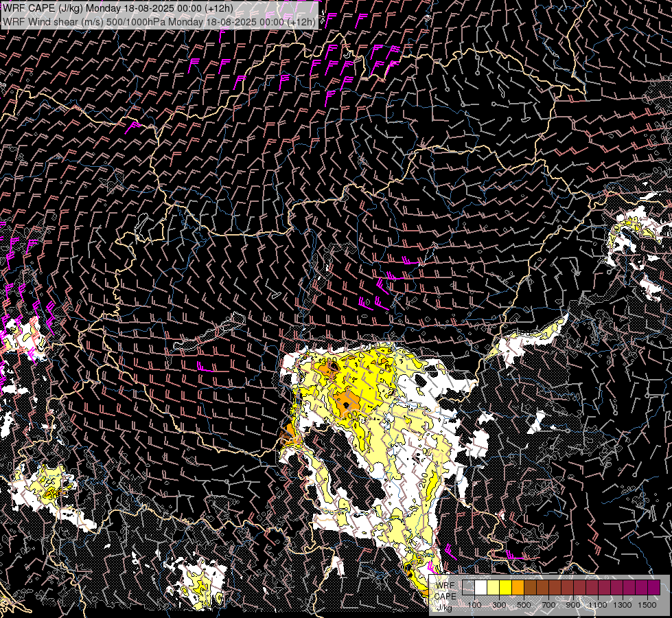Click the WRF word in the legend
This screenshot has height=618, width=672.
coord(445,586)
